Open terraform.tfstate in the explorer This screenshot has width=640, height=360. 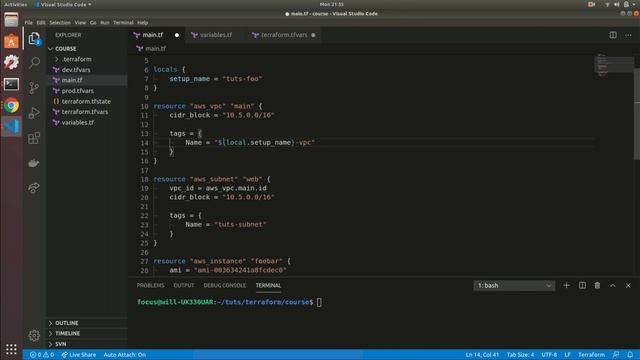tap(87, 101)
